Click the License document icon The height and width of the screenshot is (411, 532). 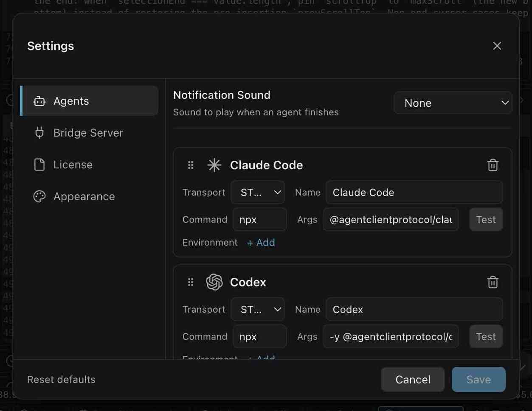tap(39, 165)
